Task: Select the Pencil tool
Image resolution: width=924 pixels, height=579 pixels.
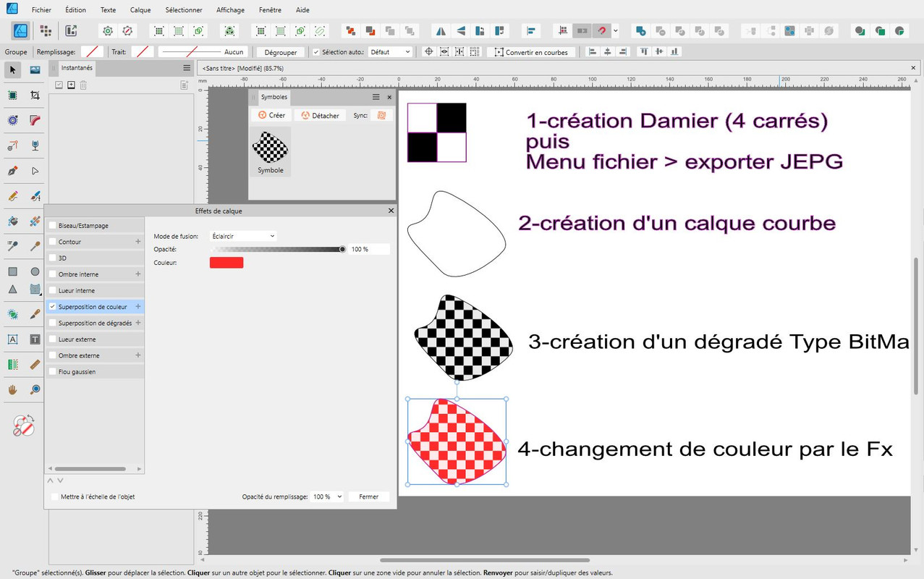Action: (12, 196)
